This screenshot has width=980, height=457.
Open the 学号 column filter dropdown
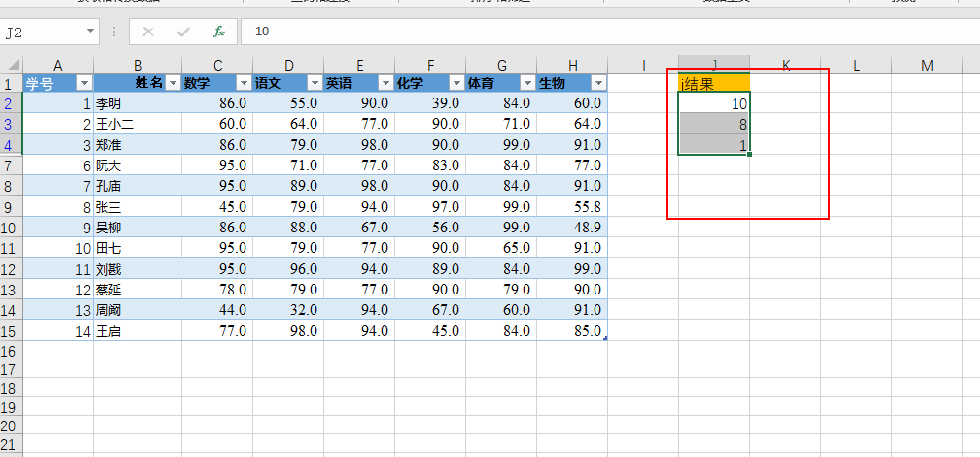click(x=84, y=83)
